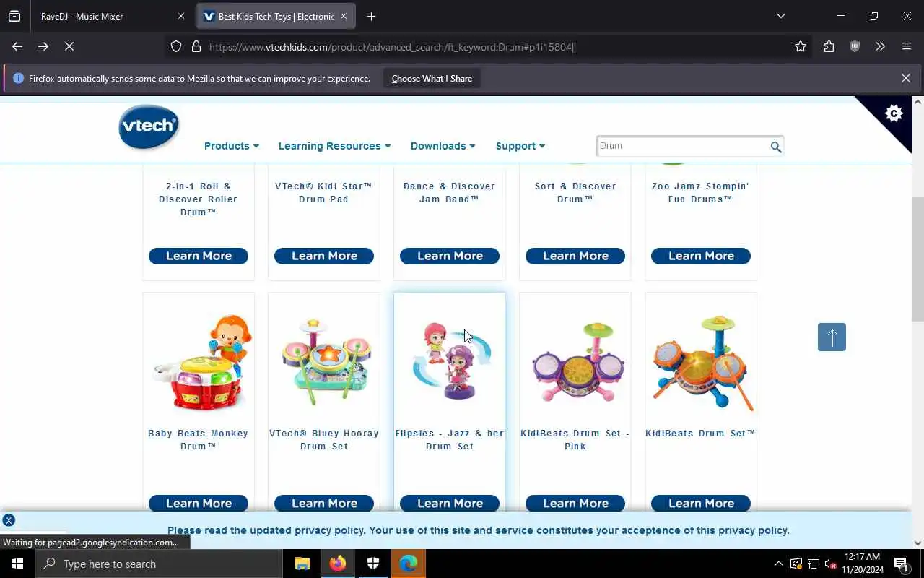
Task: Learn More about Sort & Discover Drum
Action: [575, 256]
